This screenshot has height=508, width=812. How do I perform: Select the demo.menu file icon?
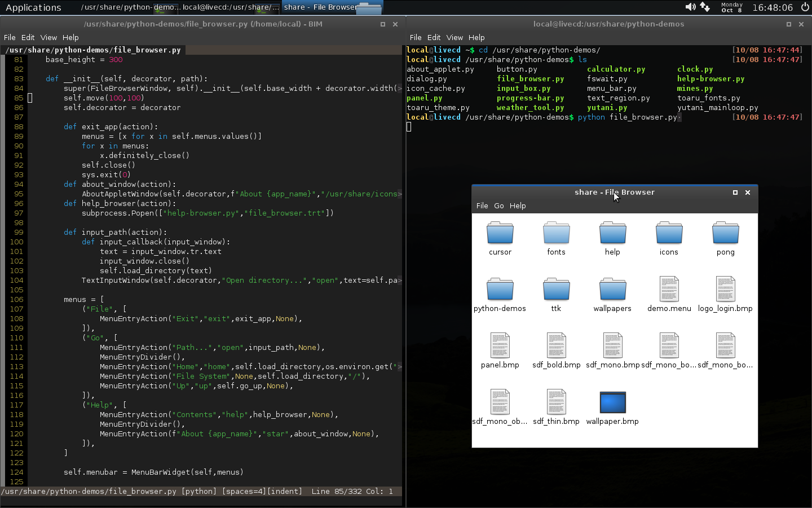coord(669,289)
